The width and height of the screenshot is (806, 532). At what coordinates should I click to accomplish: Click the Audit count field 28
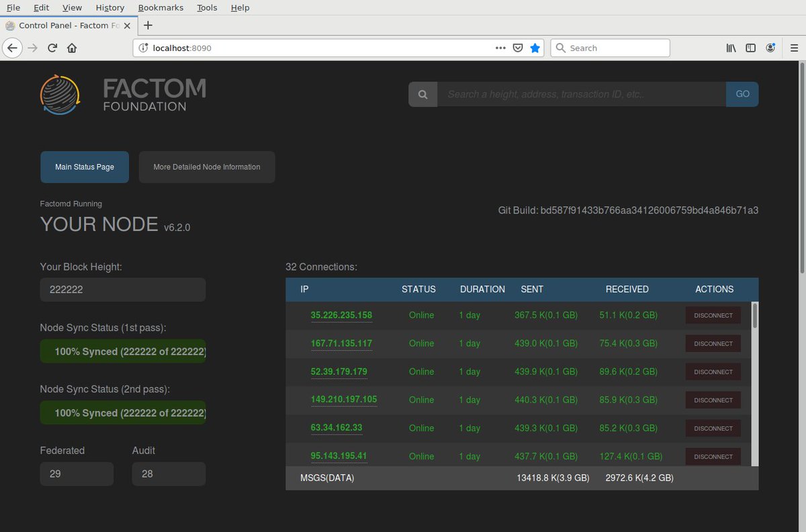169,474
